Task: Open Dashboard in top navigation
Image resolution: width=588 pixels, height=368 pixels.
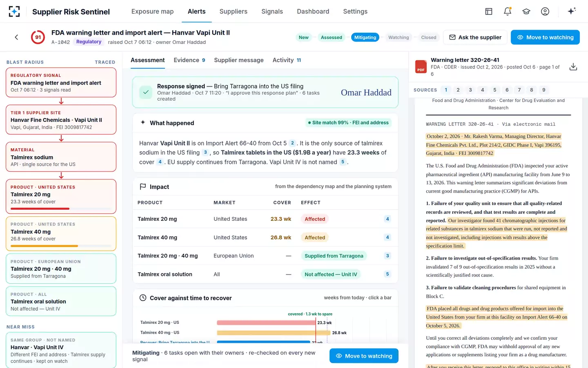Action: click(313, 11)
